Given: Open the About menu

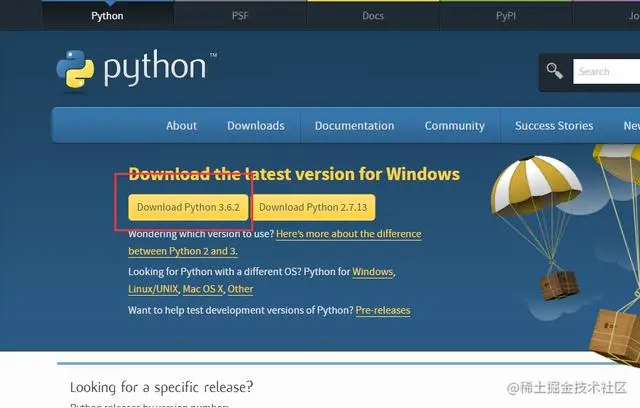Looking at the screenshot, I should tap(182, 126).
